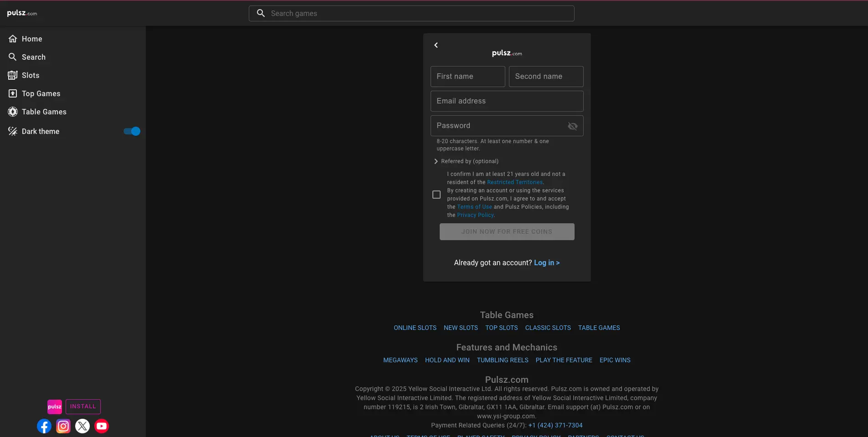The height and width of the screenshot is (437, 868).
Task: Open the NEW SLOTS footer link
Action: [x=461, y=328]
